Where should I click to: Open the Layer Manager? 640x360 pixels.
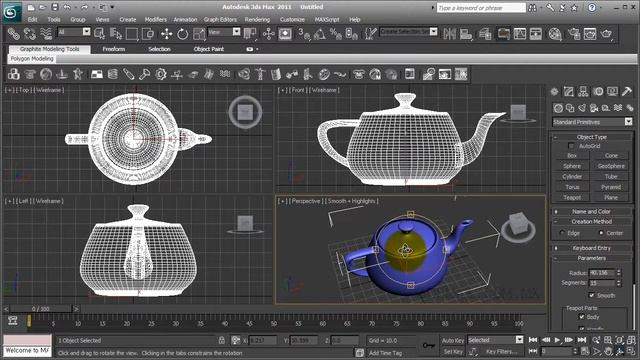point(485,33)
